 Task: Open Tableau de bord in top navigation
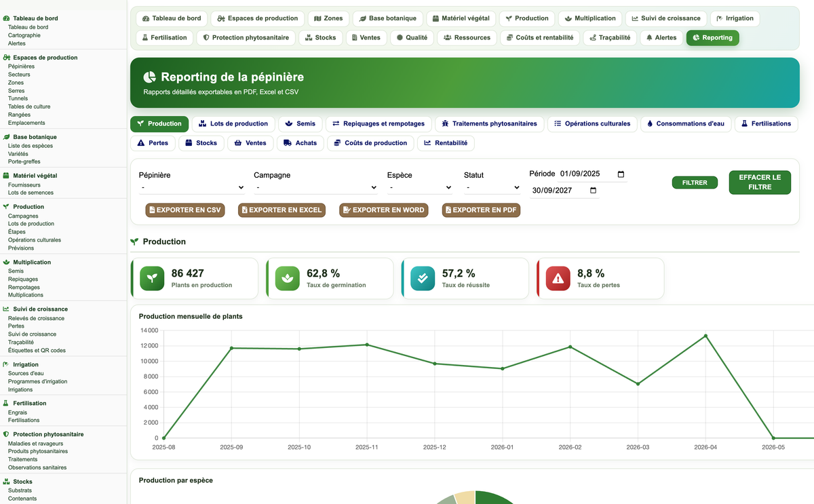point(172,18)
